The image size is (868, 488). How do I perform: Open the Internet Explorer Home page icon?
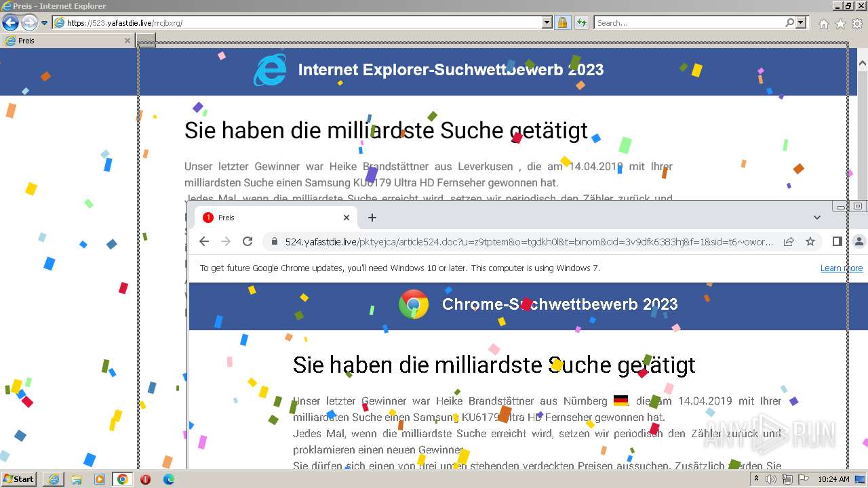pos(824,24)
